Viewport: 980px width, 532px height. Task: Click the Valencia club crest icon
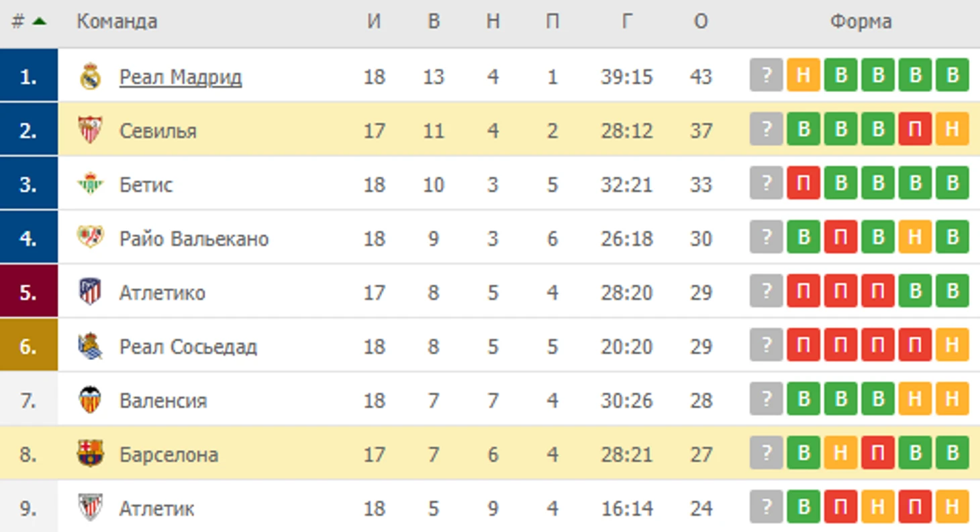pos(90,400)
